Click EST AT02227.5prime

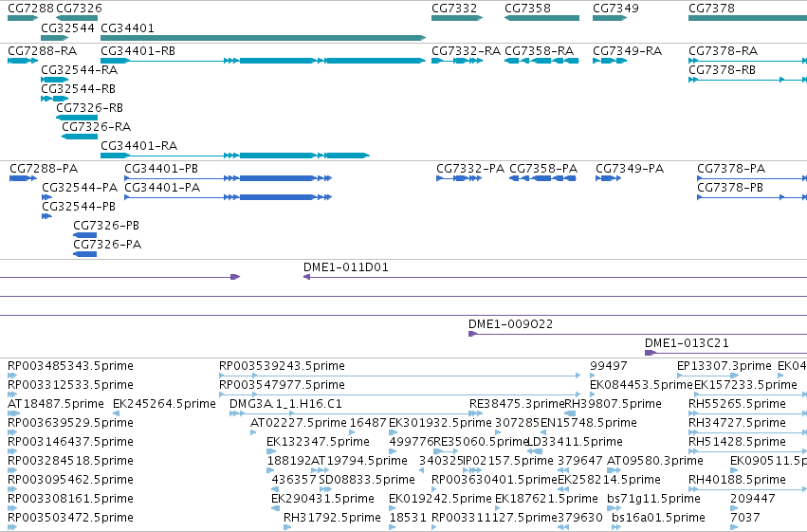click(x=299, y=423)
